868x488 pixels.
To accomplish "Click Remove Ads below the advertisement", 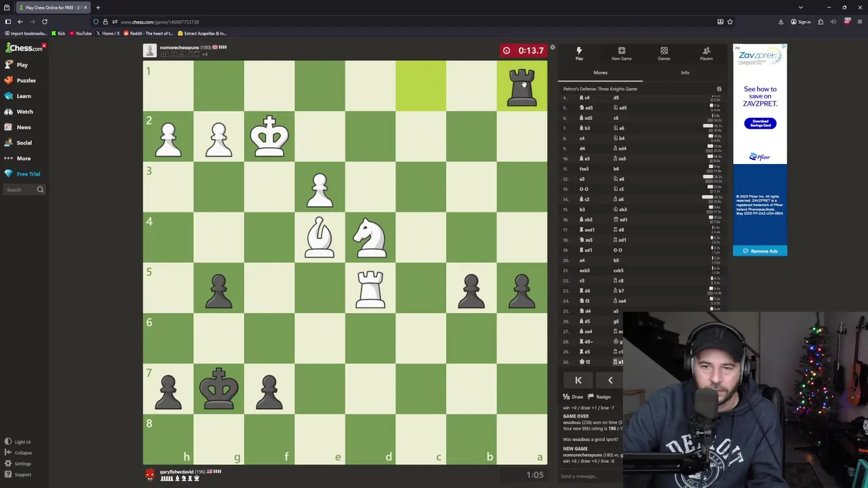I will (x=759, y=251).
